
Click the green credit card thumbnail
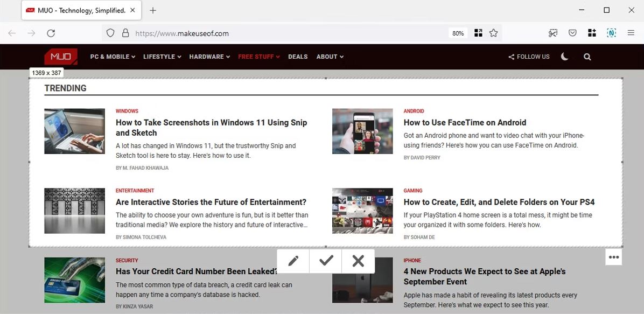[x=74, y=280]
